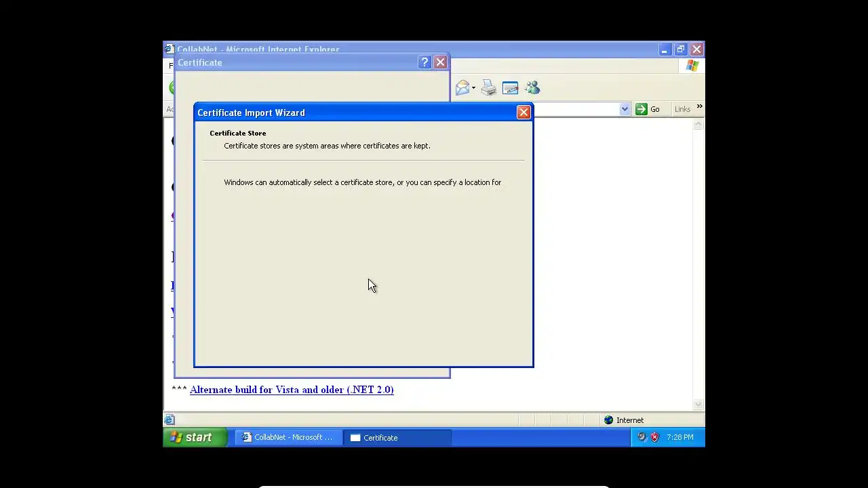868x488 pixels.
Task: Open the Mail button's dropdown arrow
Action: (x=473, y=88)
